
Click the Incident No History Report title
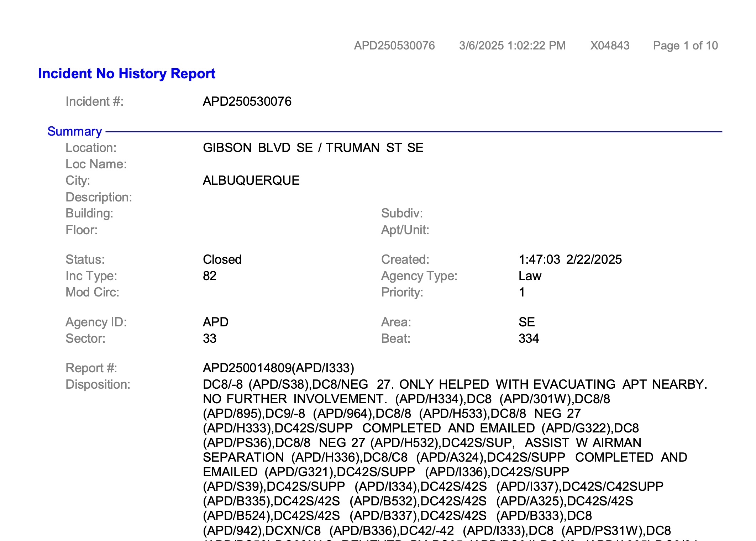[126, 74]
